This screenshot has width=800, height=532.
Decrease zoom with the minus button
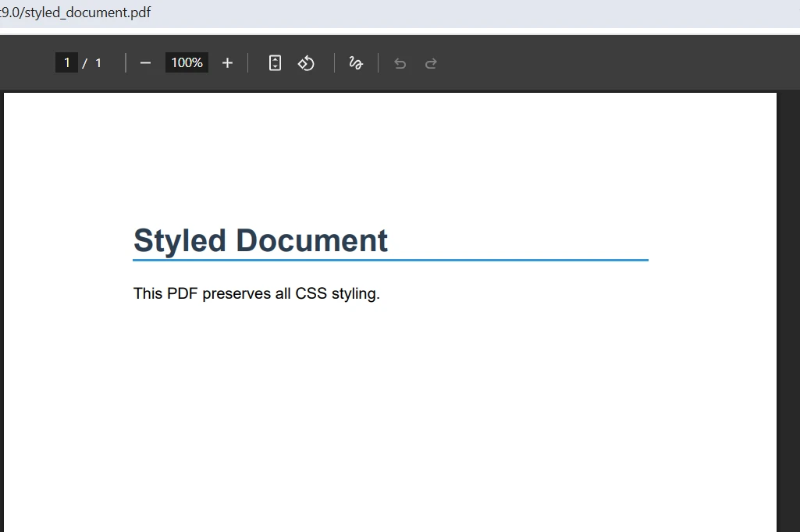145,62
